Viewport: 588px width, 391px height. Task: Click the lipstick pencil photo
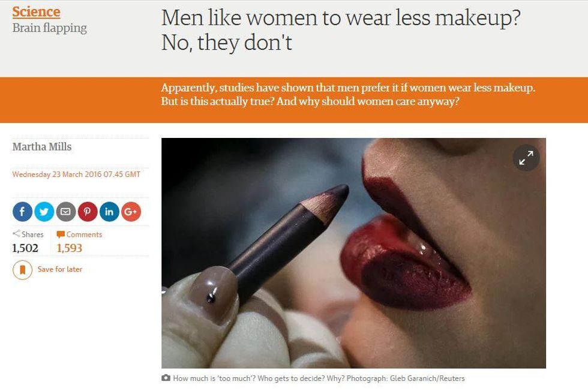(x=353, y=253)
